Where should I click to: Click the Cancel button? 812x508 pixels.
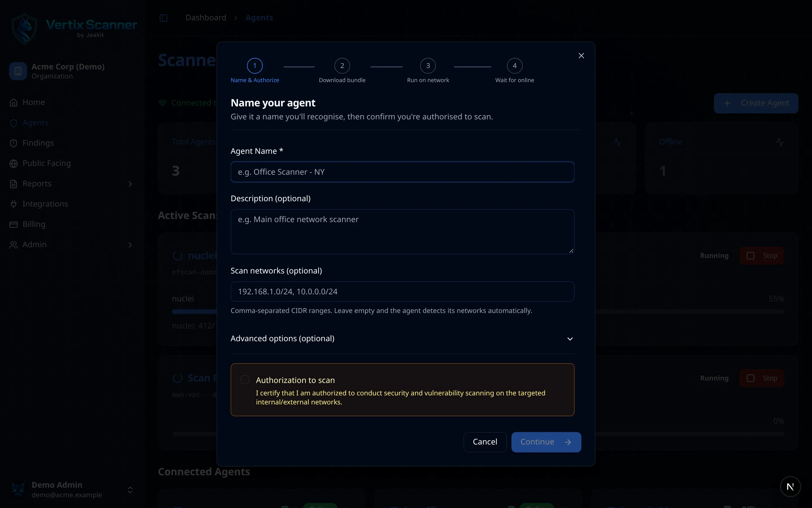tap(485, 442)
